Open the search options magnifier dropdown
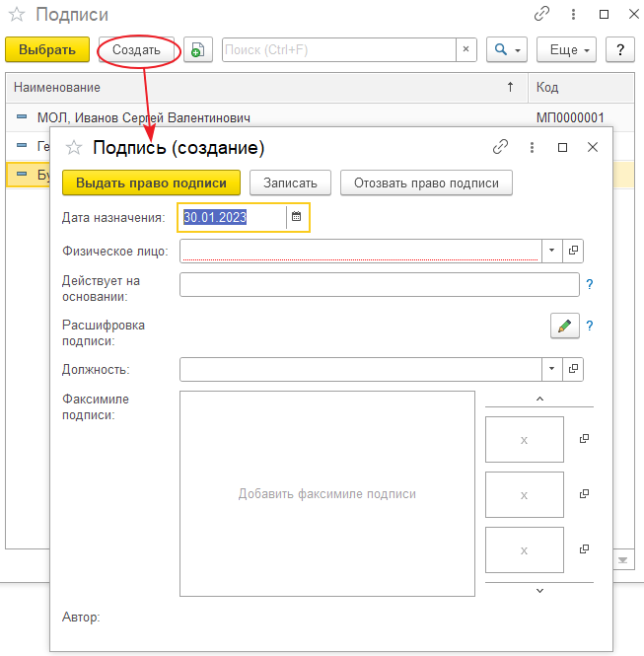This screenshot has height=656, width=644. (x=508, y=49)
